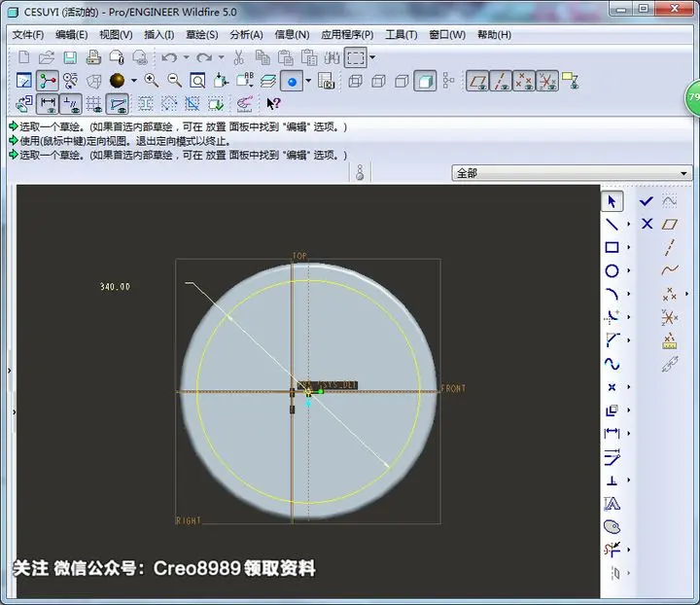Click the Save file icon
Image resolution: width=700 pixels, height=605 pixels.
click(x=70, y=57)
